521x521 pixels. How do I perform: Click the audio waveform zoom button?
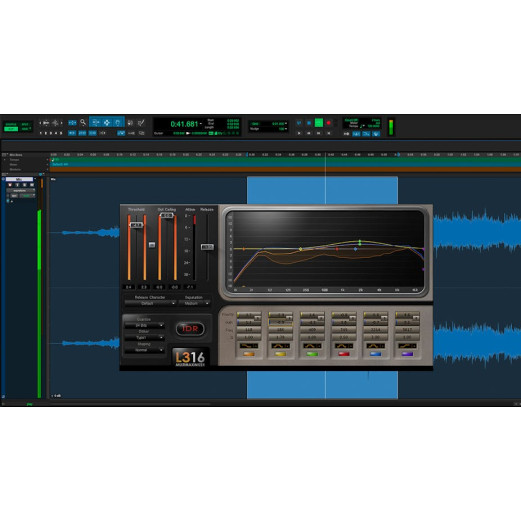click(x=46, y=123)
